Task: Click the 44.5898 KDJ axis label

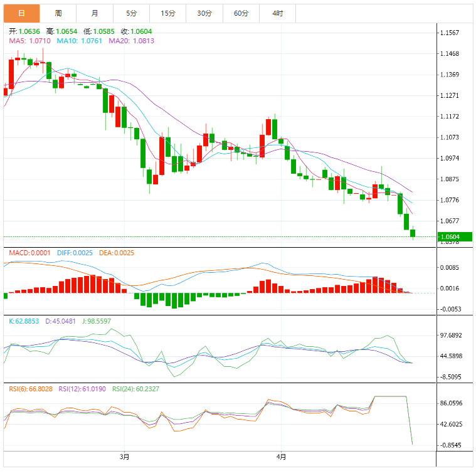Action: pos(451,356)
